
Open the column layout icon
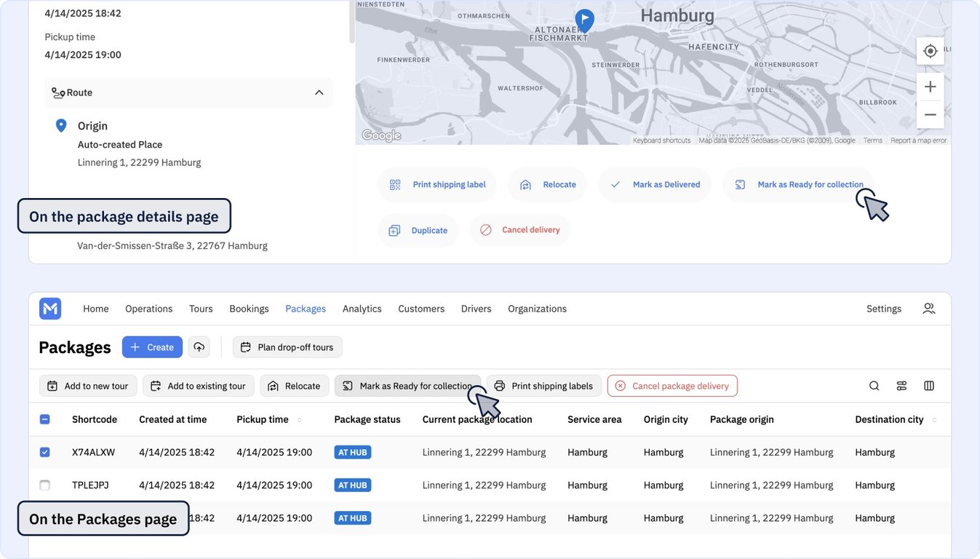pos(929,386)
